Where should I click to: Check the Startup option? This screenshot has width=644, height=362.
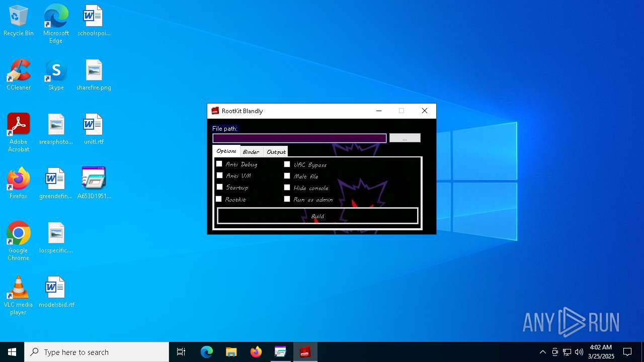coord(219,187)
